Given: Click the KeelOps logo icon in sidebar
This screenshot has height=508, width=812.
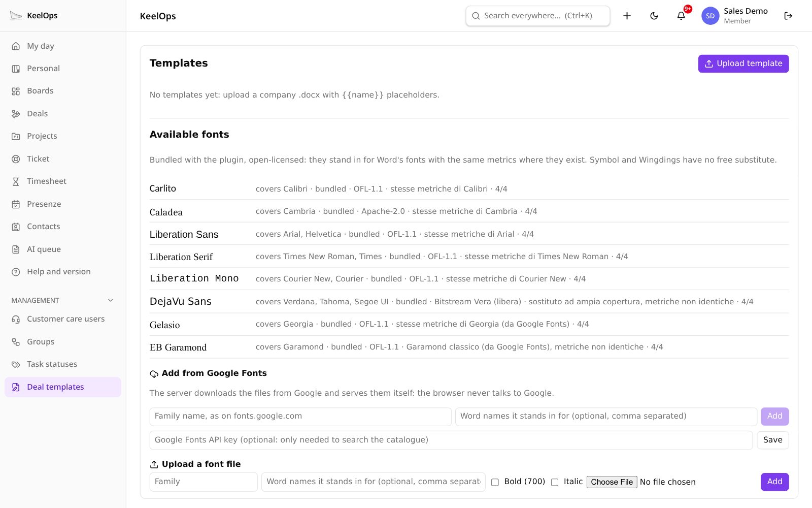Looking at the screenshot, I should [16, 16].
